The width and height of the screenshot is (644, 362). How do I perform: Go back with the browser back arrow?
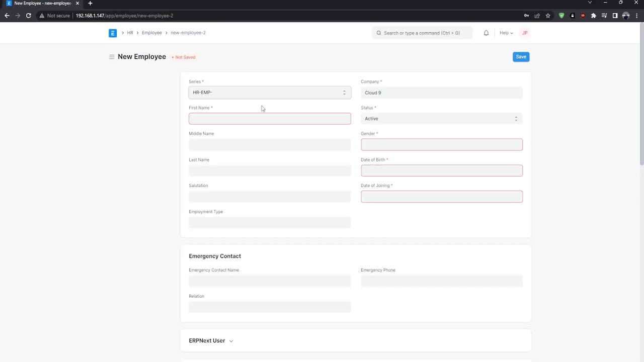click(7, 16)
